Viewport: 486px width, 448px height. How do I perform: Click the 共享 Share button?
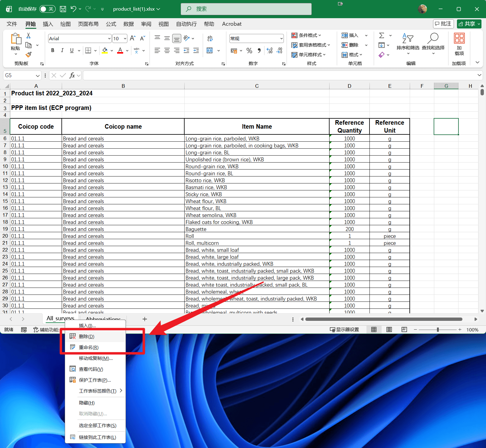click(469, 24)
